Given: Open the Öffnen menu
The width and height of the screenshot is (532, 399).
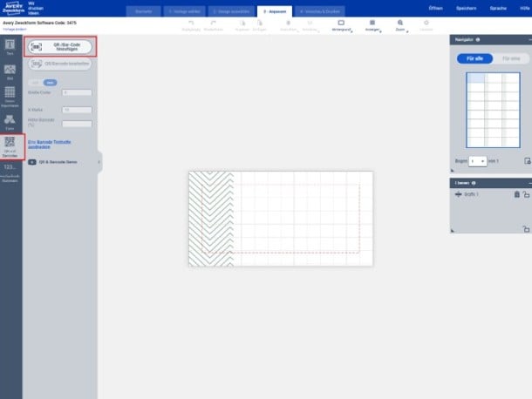Looking at the screenshot, I should [436, 8].
